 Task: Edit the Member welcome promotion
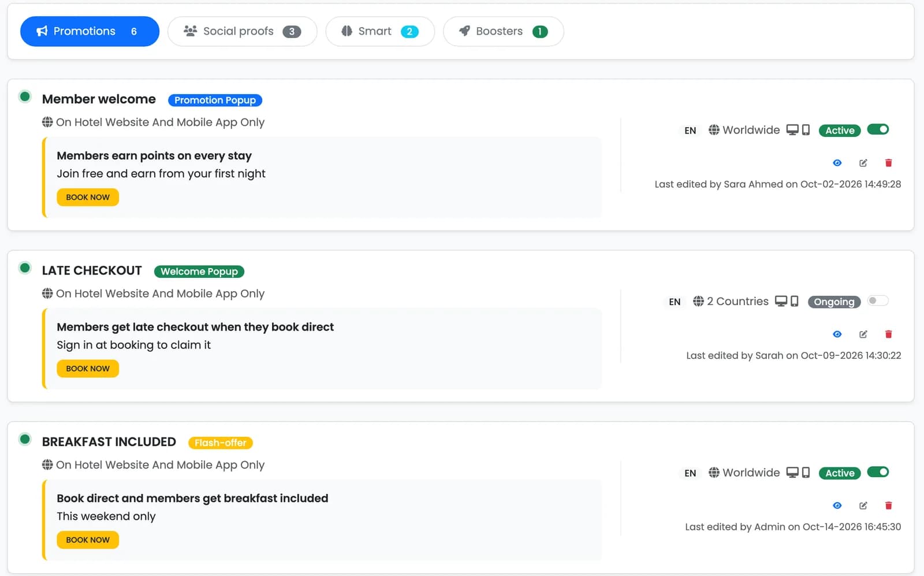click(x=863, y=163)
